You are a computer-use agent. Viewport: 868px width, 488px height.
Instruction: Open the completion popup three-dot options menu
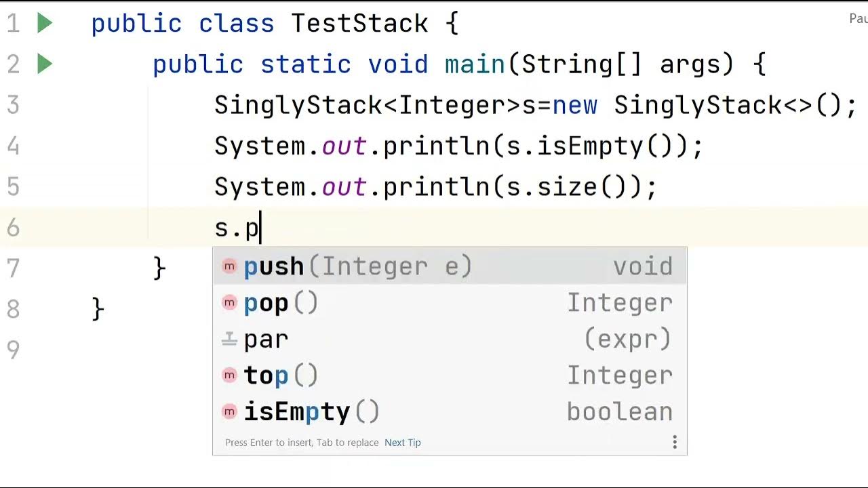point(674,443)
